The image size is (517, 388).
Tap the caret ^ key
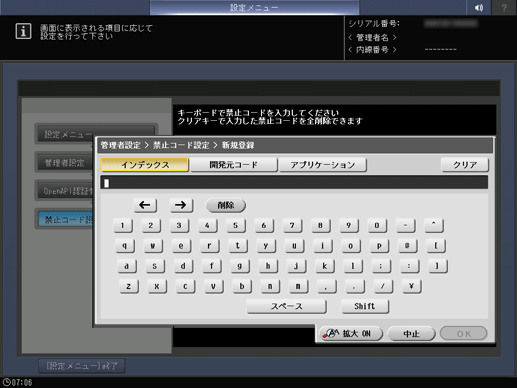pos(434,226)
